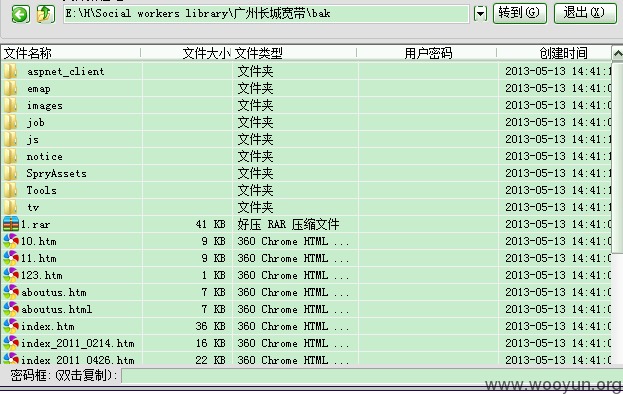
Task: Select the Tools folder icon
Action: (11, 190)
